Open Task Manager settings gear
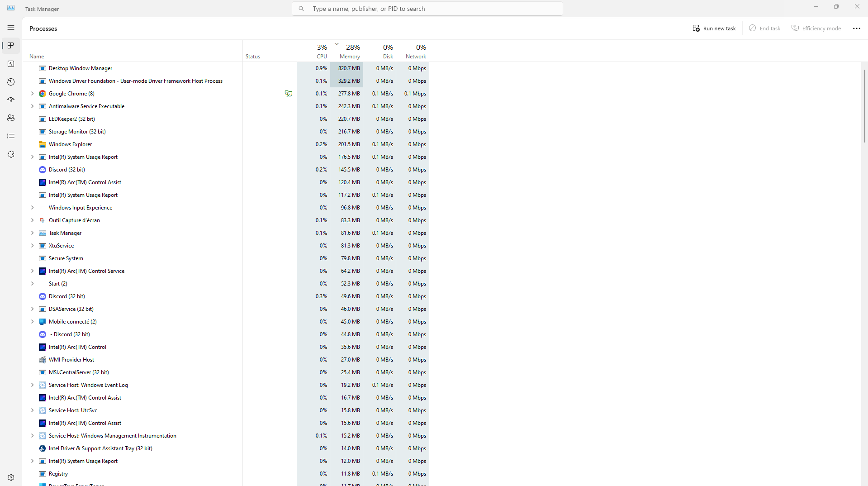This screenshot has height=486, width=868. 11,477
